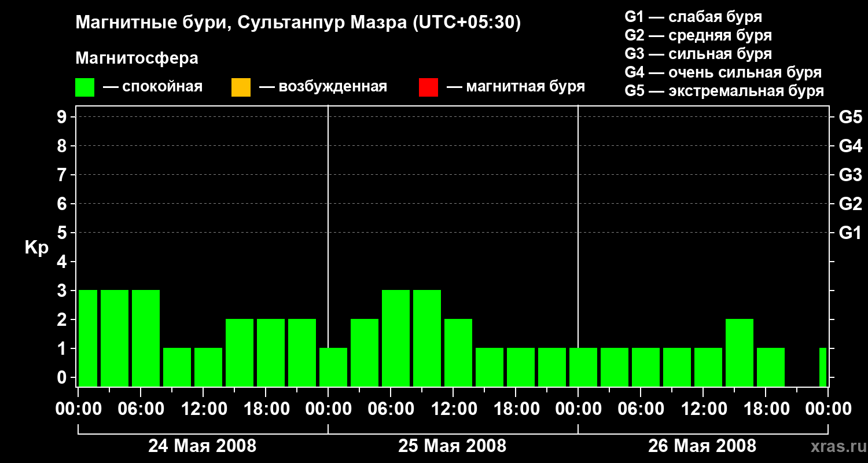
Task: Click the 'G3' right-axis scale label
Action: (x=850, y=175)
